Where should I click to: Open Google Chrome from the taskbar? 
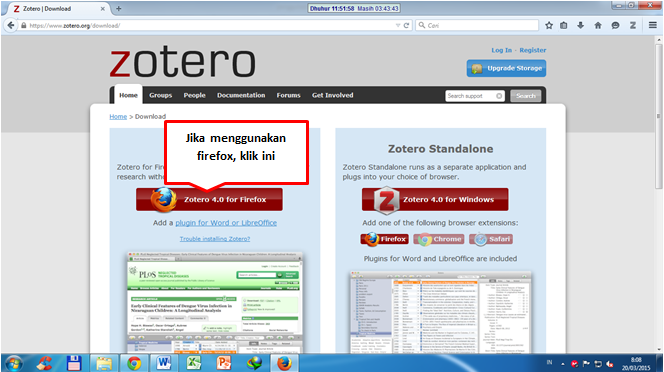pos(134,363)
